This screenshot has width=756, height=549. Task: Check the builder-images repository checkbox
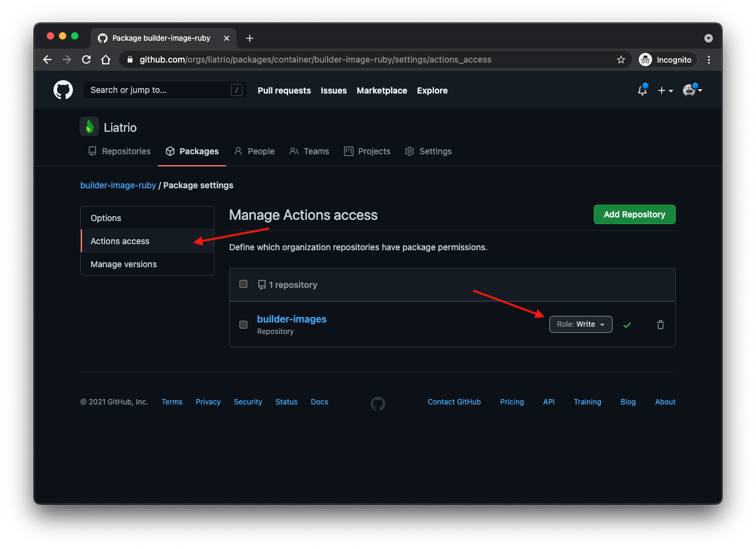point(243,324)
